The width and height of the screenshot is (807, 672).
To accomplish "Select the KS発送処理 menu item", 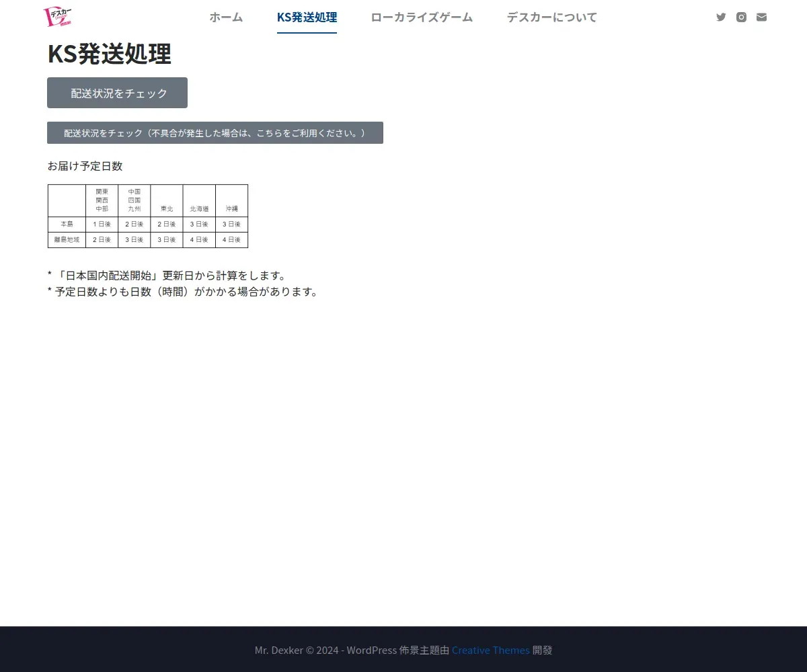I will [x=307, y=17].
